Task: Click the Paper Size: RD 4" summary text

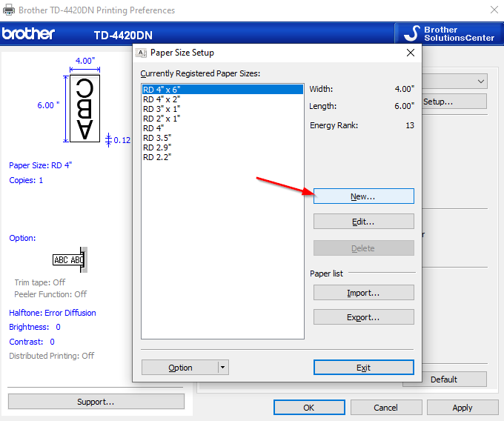Action: [x=41, y=165]
